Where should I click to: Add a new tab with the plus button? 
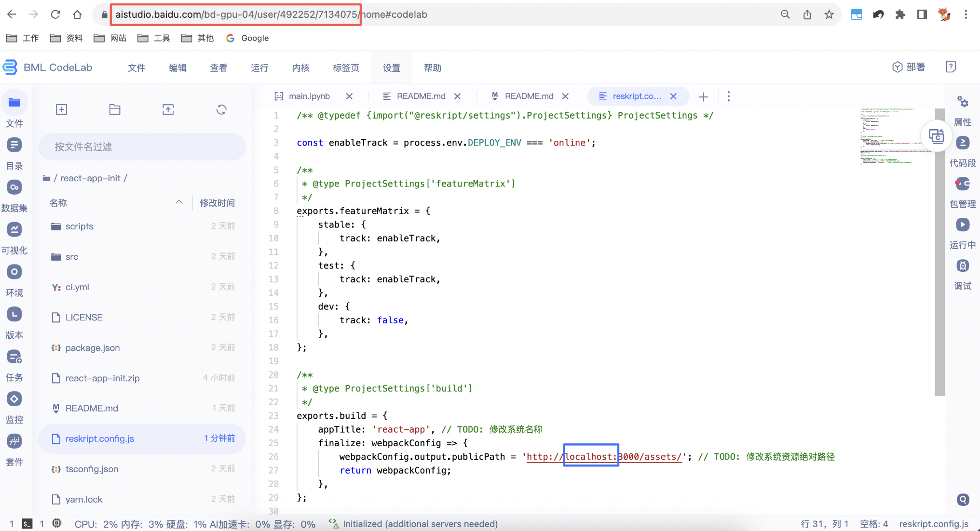(x=703, y=97)
